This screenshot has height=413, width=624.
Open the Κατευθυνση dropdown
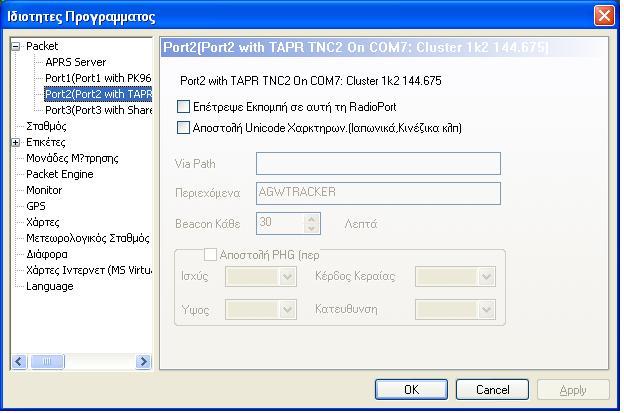pyautogui.click(x=455, y=310)
